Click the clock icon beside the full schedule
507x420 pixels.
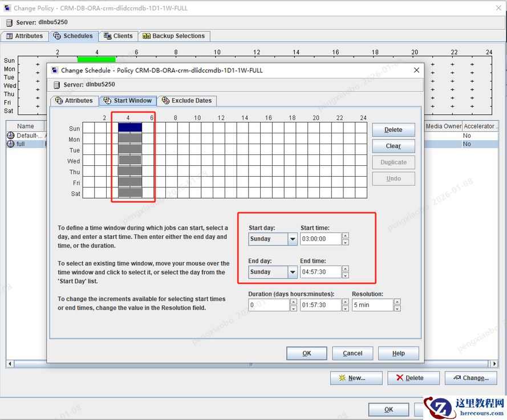11,144
